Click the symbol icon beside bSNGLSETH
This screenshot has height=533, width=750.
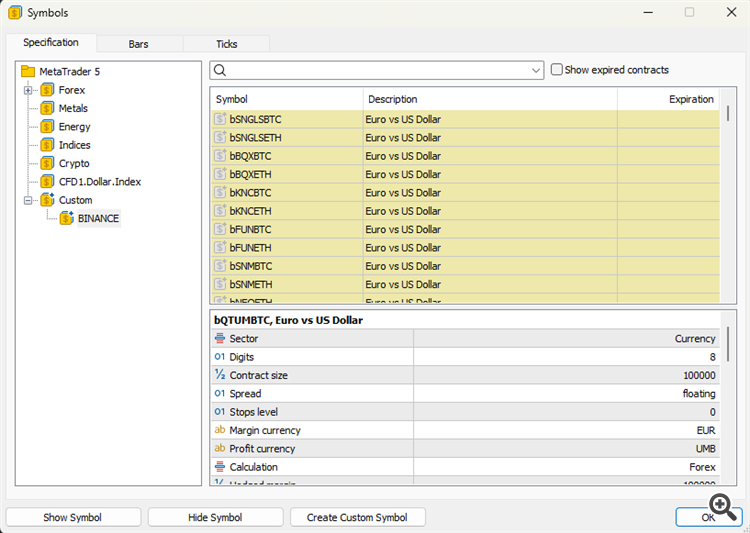tap(220, 137)
